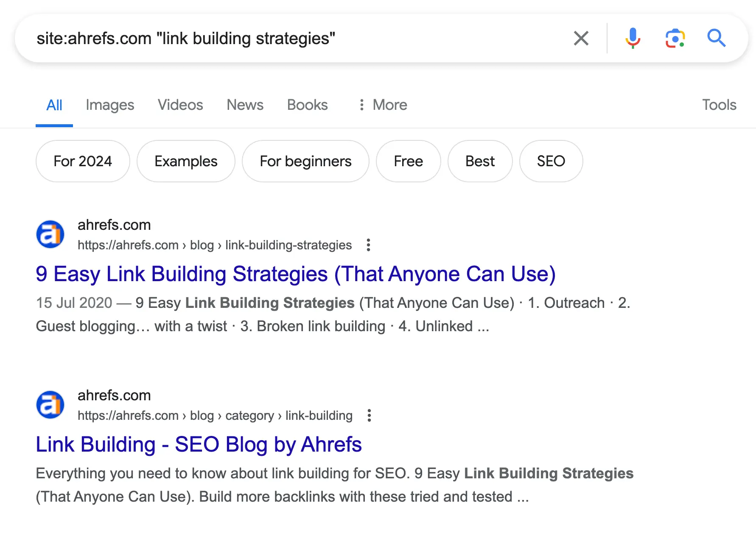
Task: Select the "For beginners" suggestion chip
Action: [x=305, y=161]
